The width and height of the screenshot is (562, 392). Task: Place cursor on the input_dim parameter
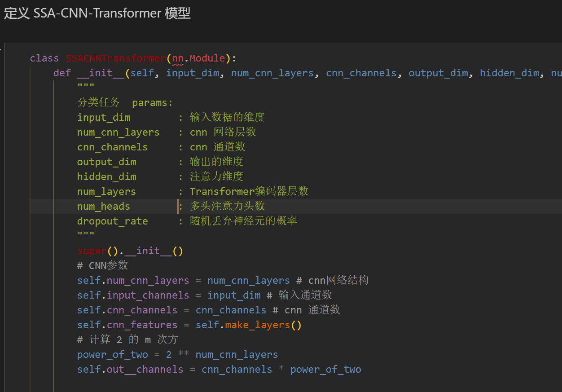[193, 73]
